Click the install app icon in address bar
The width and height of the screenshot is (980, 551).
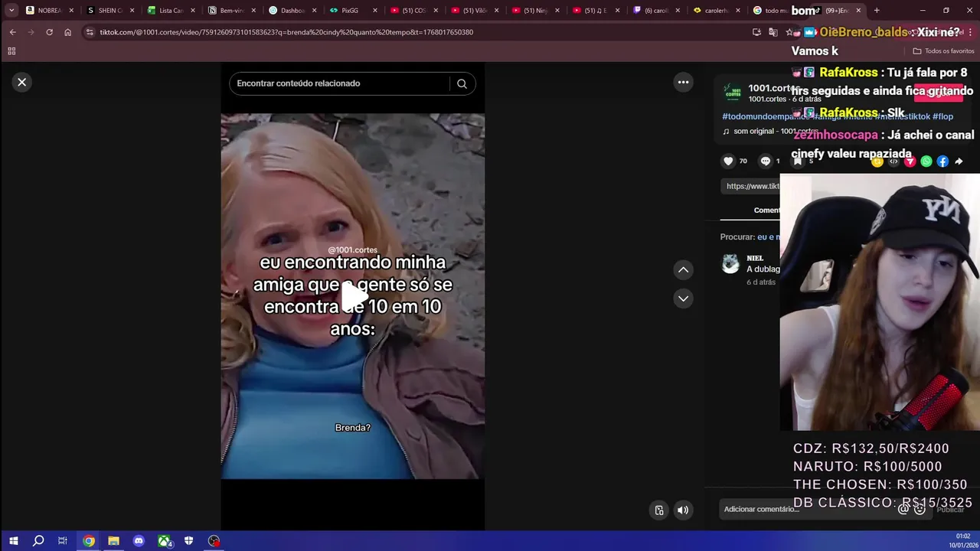click(x=756, y=32)
